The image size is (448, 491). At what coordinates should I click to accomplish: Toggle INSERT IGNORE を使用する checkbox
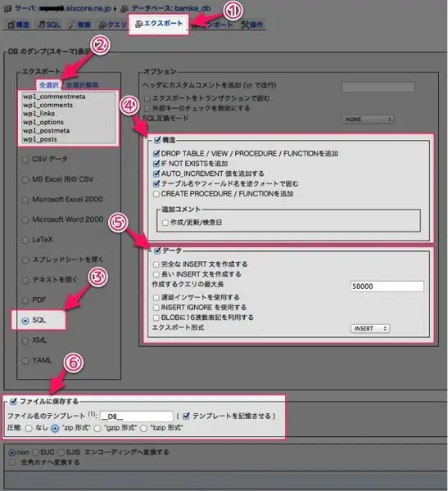point(156,308)
